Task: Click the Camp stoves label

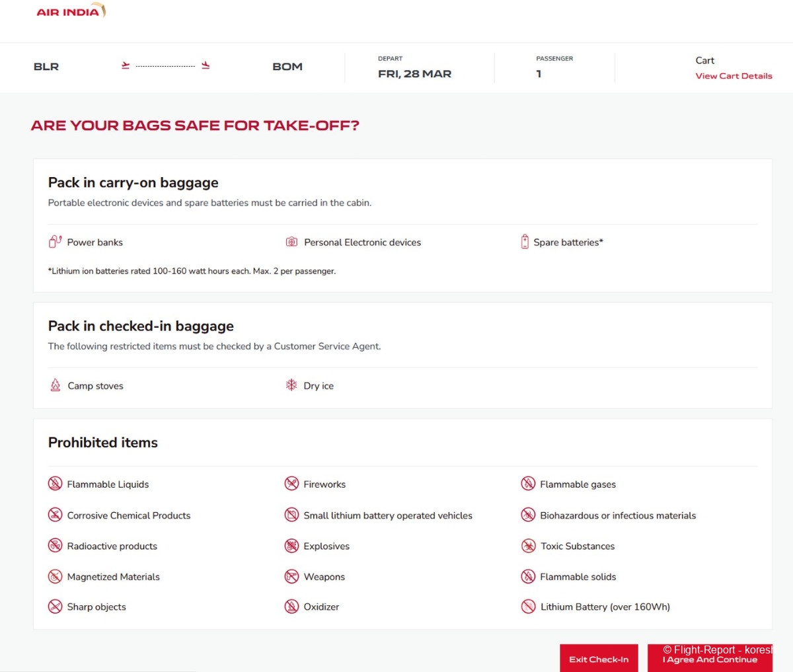Action: pos(95,386)
